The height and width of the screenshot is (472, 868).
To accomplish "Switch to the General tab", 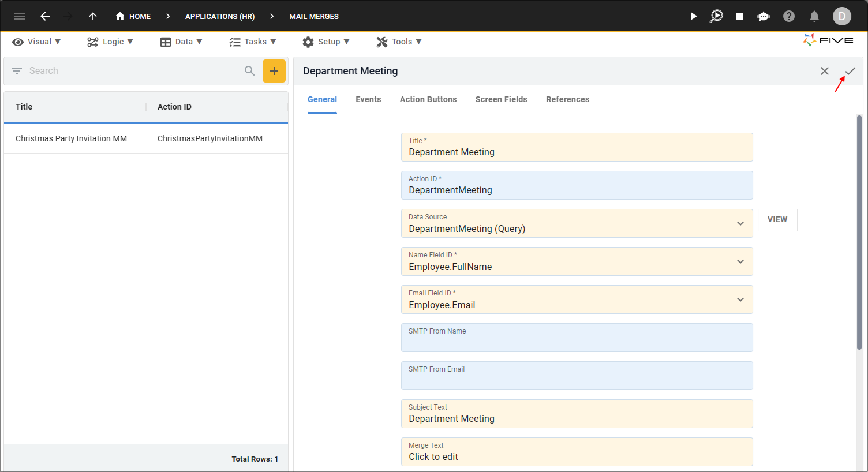I will click(322, 99).
